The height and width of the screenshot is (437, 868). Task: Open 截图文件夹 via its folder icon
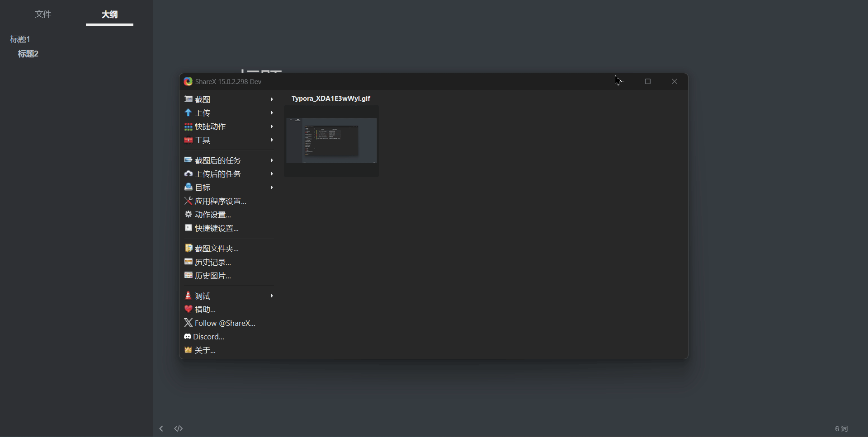pyautogui.click(x=188, y=248)
